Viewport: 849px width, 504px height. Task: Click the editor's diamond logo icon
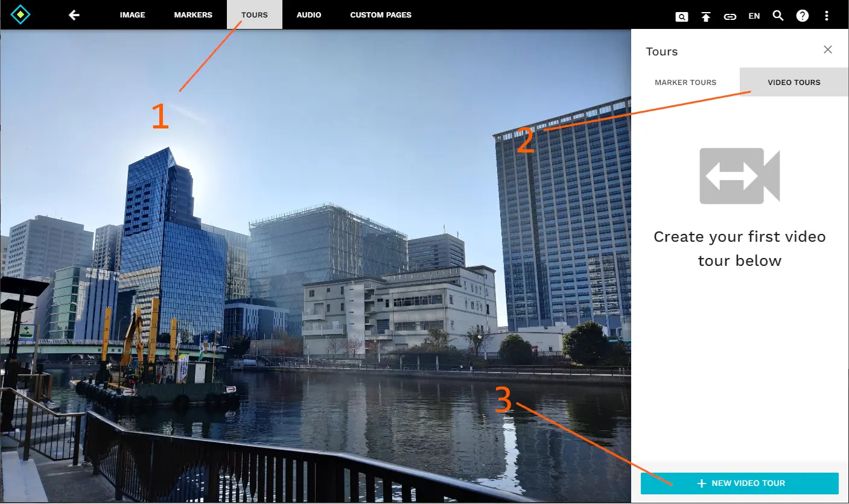point(20,14)
